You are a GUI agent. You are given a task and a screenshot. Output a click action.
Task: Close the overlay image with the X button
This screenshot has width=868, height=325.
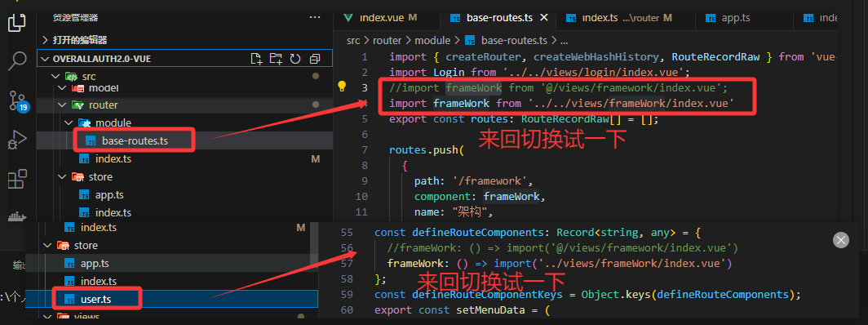841,240
